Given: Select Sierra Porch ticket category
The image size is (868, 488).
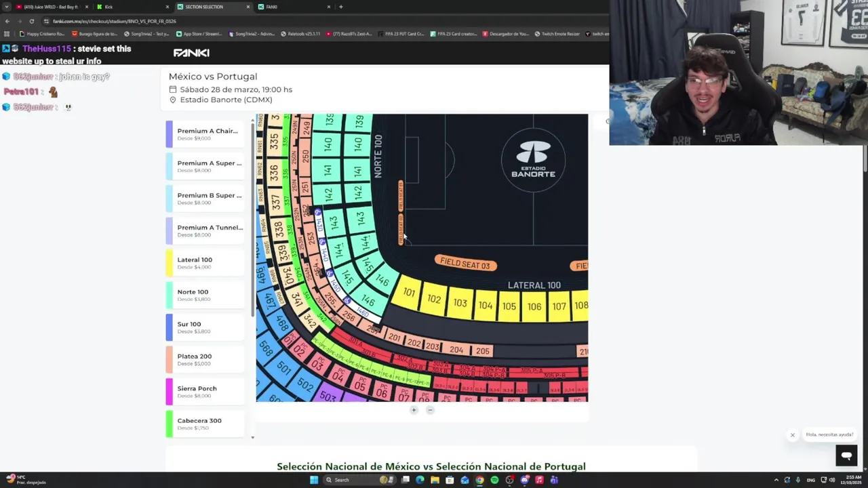Looking at the screenshot, I should (x=205, y=392).
